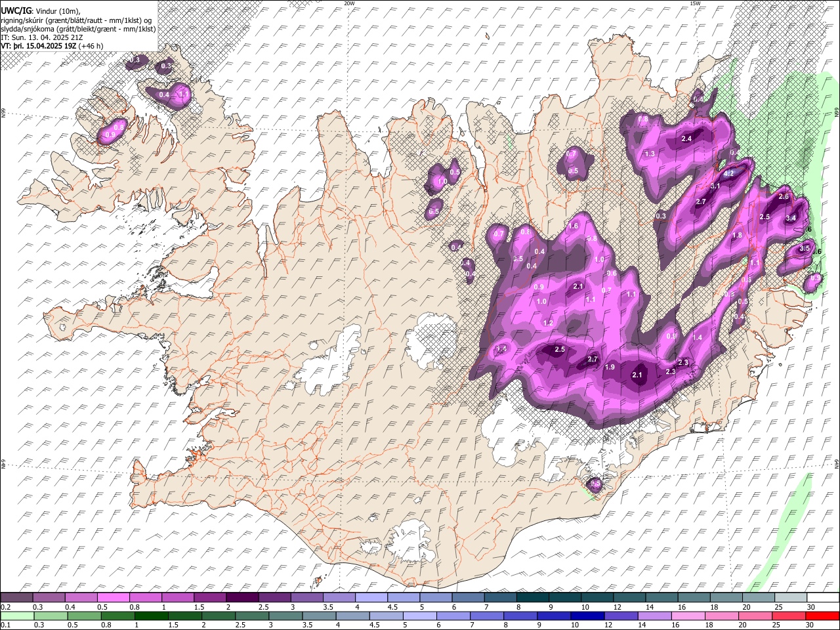Click the upper legend swatch starting at 0.2

(x=17, y=598)
